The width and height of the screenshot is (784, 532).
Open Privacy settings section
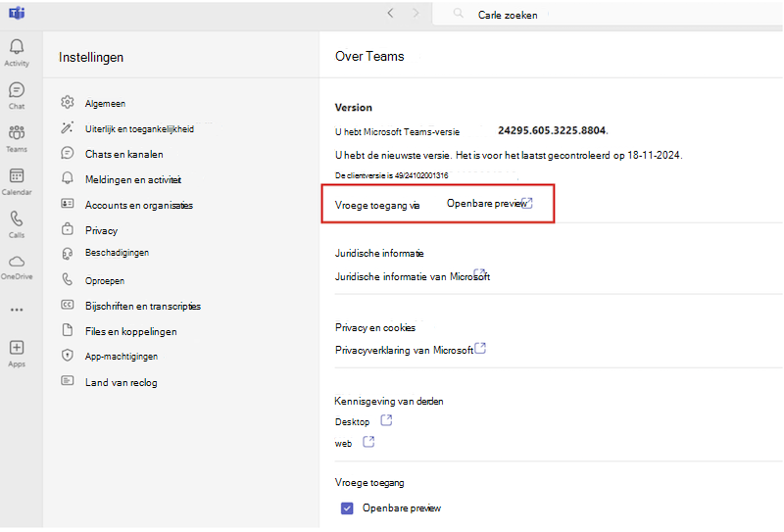tap(102, 231)
